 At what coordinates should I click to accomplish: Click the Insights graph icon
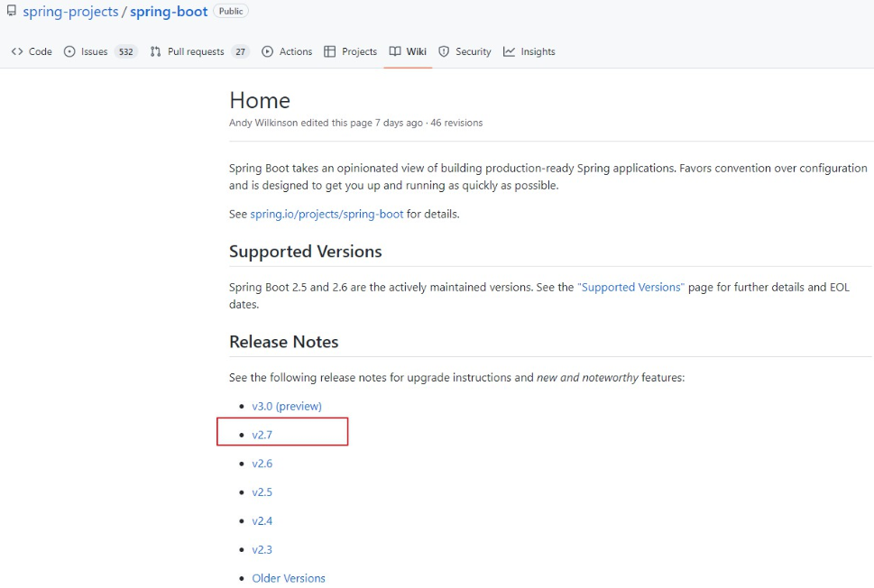(509, 51)
